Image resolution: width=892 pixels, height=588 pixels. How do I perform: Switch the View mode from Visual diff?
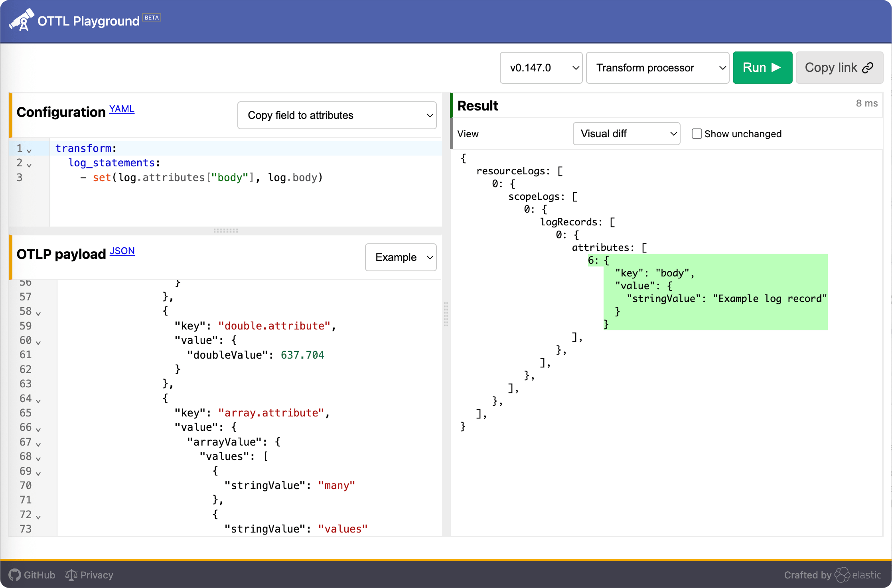(626, 134)
